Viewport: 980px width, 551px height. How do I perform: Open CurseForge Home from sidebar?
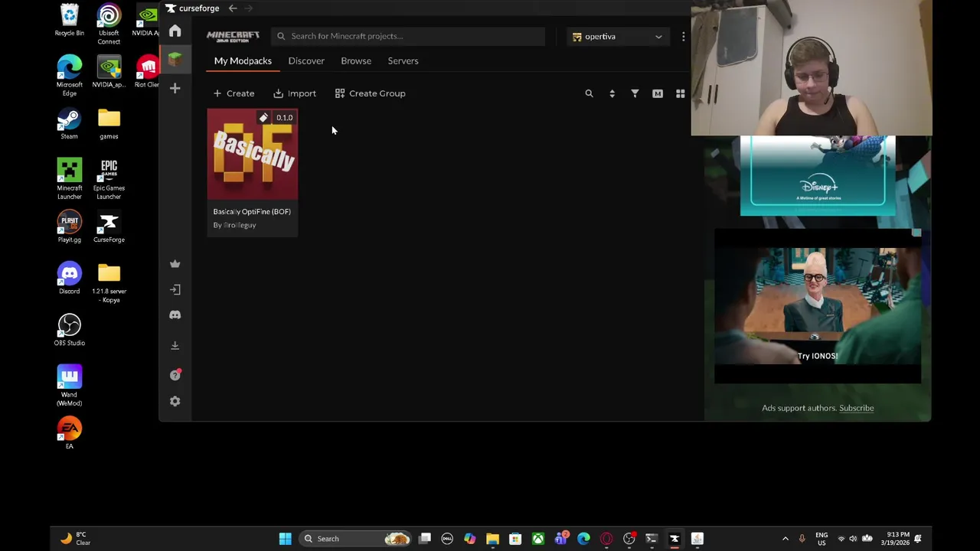pyautogui.click(x=175, y=31)
